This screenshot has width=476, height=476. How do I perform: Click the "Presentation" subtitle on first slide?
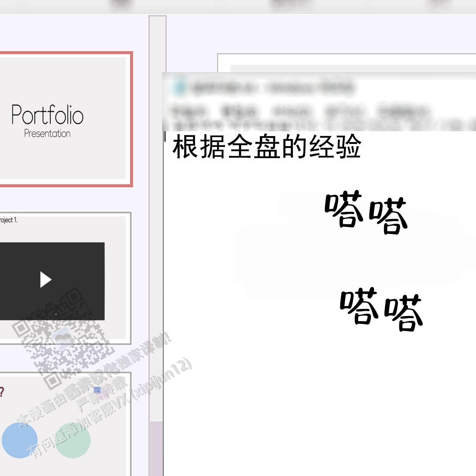coord(47,134)
